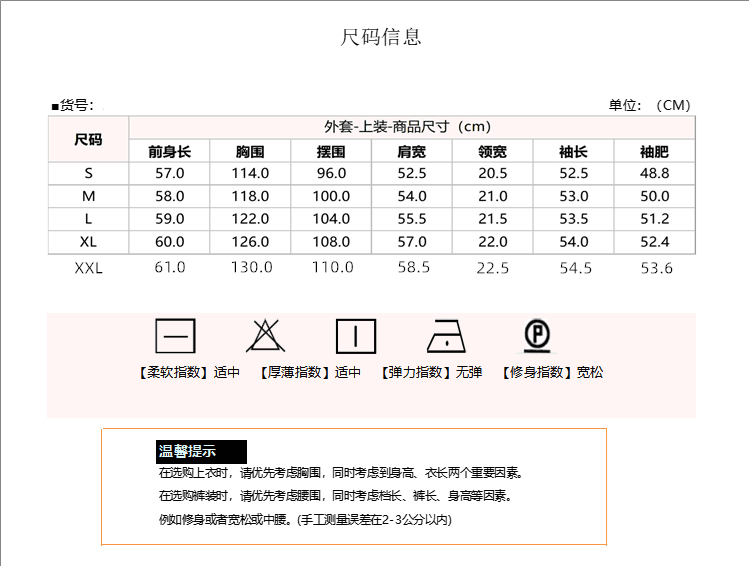749x566 pixels.
Task: Click the 52.4 sleeve width value
Action: pos(654,242)
